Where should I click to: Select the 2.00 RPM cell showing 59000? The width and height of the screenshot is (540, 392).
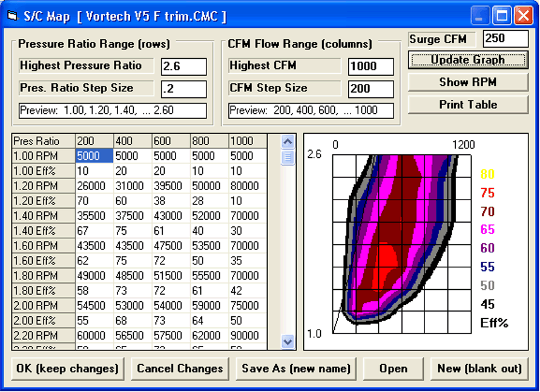(x=209, y=305)
